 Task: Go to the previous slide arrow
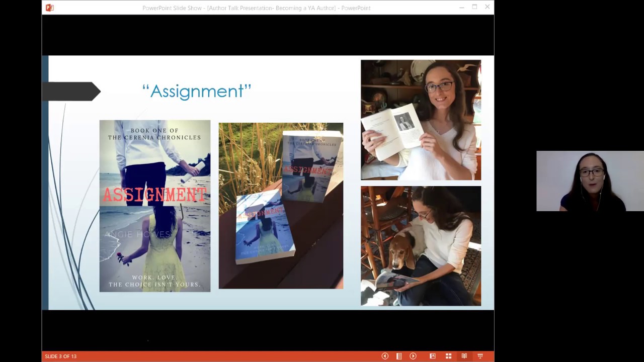pos(385,356)
